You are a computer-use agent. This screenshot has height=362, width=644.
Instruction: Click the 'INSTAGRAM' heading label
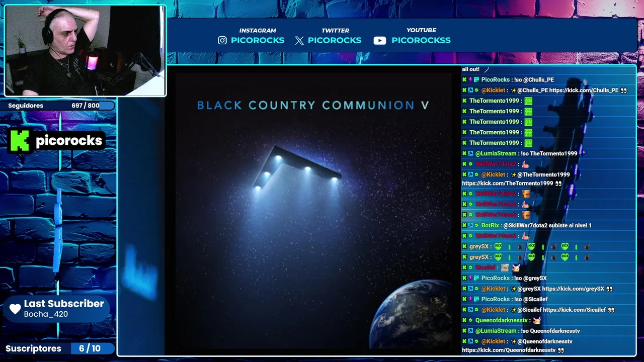pyautogui.click(x=258, y=31)
